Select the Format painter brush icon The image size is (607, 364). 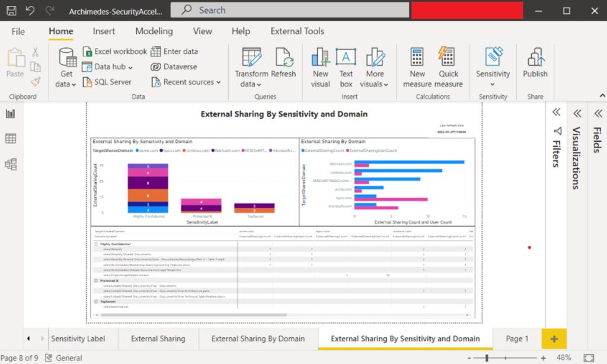click(x=36, y=81)
